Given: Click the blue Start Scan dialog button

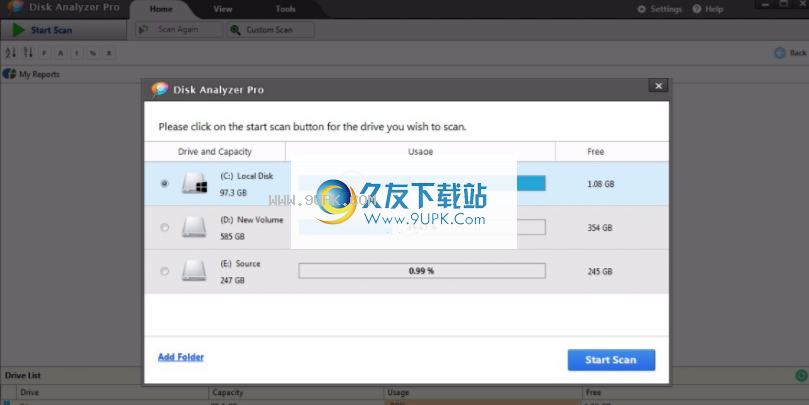Looking at the screenshot, I should pos(611,360).
